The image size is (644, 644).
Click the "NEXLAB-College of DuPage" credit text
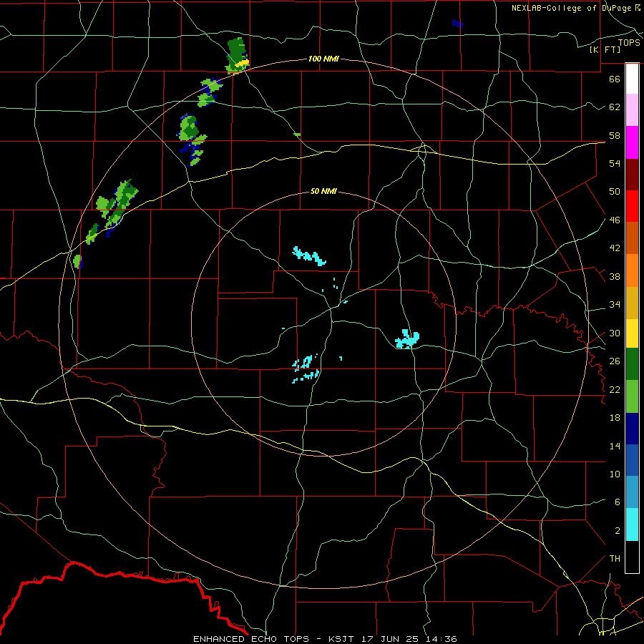572,8
